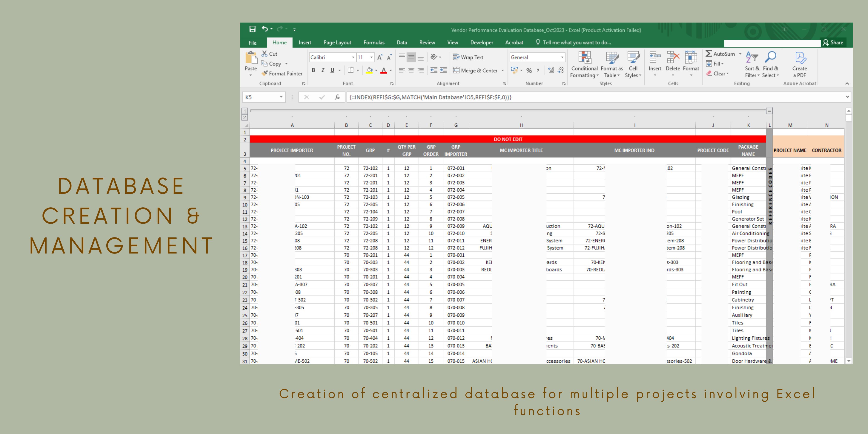Switch to the Insert tab
868x434 pixels.
point(305,42)
